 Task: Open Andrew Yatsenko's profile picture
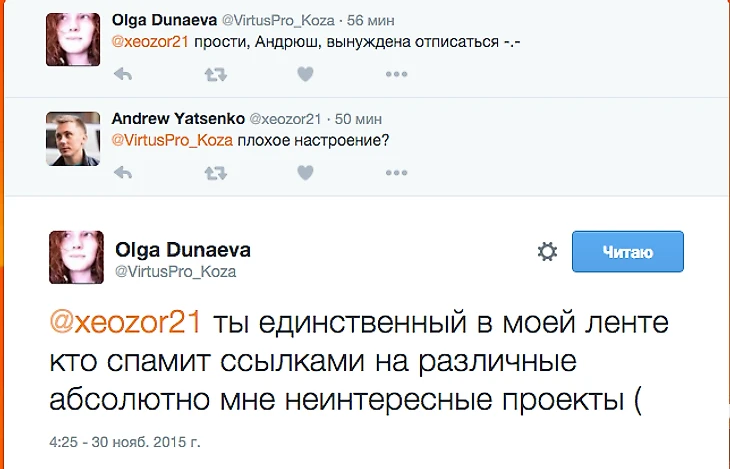72,139
